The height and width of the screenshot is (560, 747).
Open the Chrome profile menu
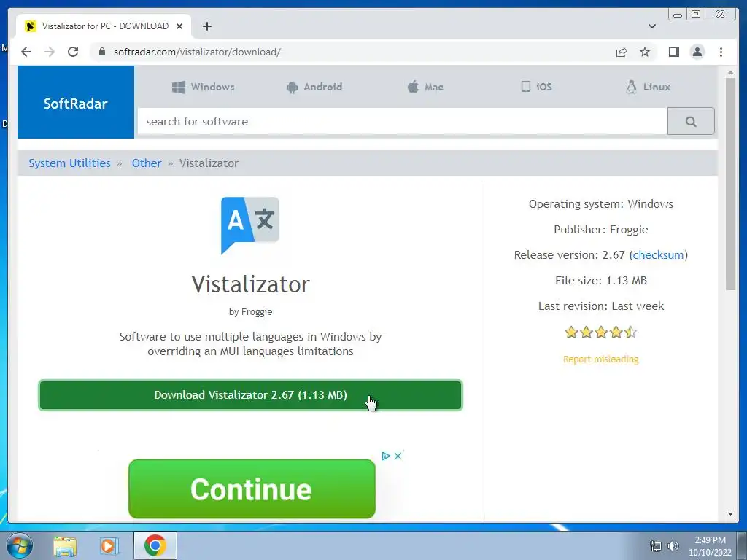[x=697, y=52]
